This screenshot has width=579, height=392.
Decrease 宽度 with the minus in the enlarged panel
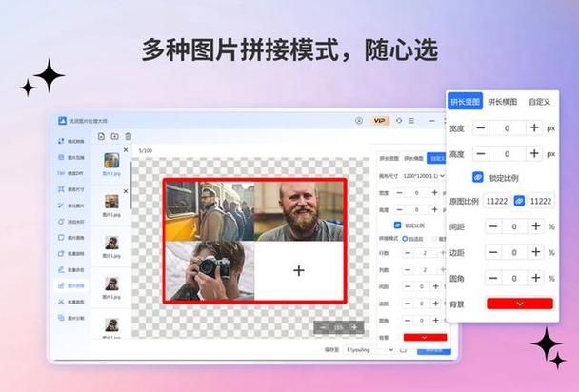(480, 127)
